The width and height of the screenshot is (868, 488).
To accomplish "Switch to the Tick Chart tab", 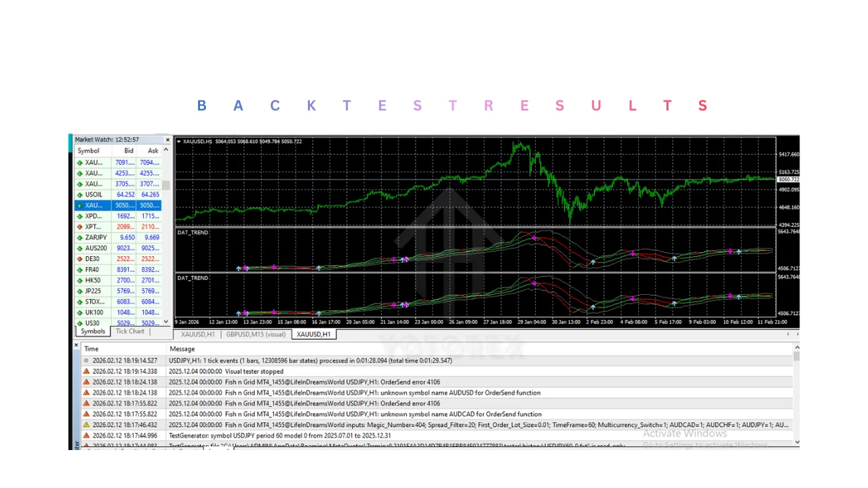I will [130, 331].
